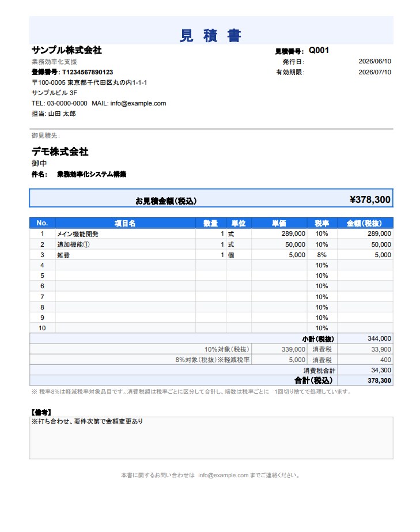The height and width of the screenshot is (532, 420).
Task: Click the No. column header
Action: pos(42,223)
